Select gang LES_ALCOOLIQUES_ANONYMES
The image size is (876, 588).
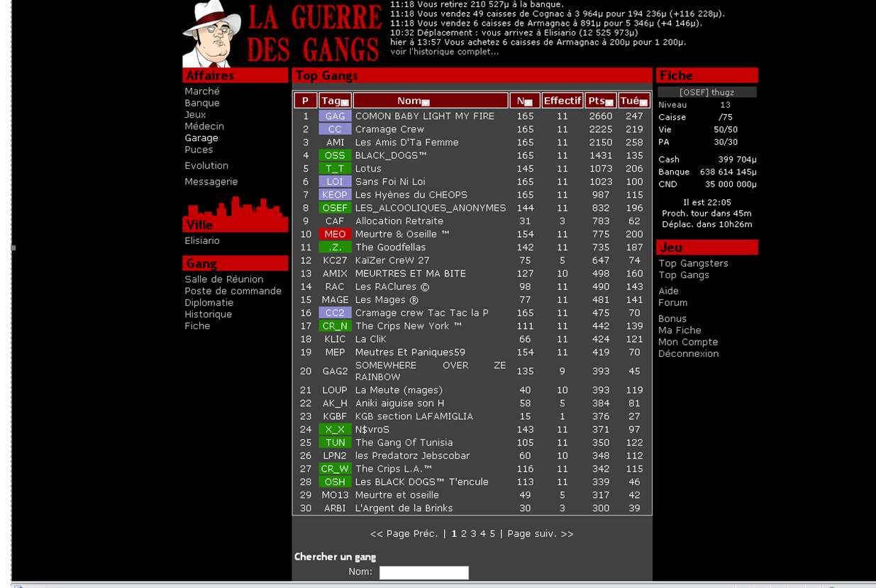(x=431, y=208)
